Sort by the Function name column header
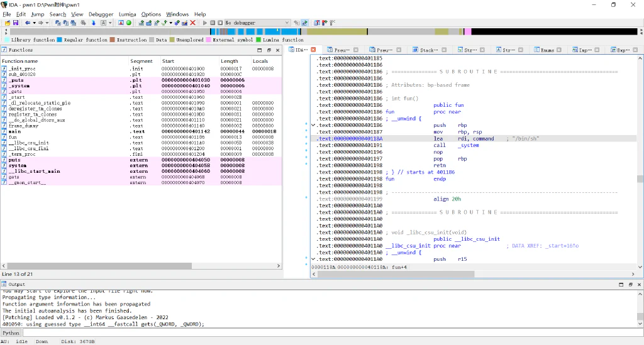The width and height of the screenshot is (644, 345). pos(65,61)
